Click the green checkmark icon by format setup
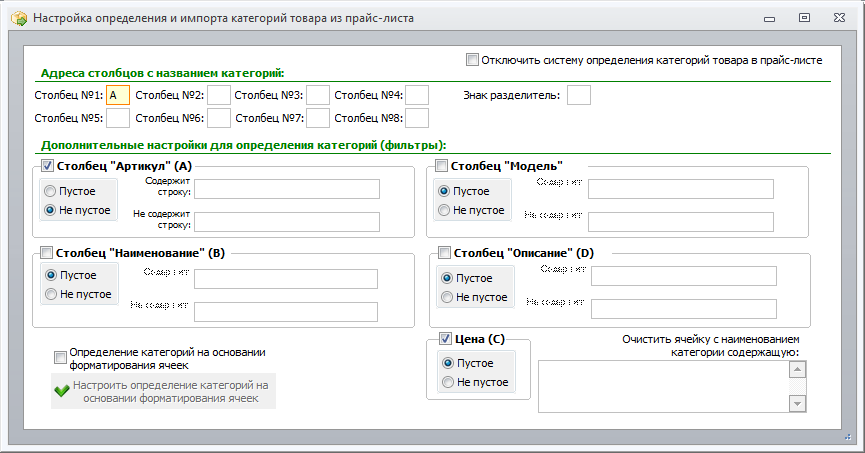 click(62, 391)
